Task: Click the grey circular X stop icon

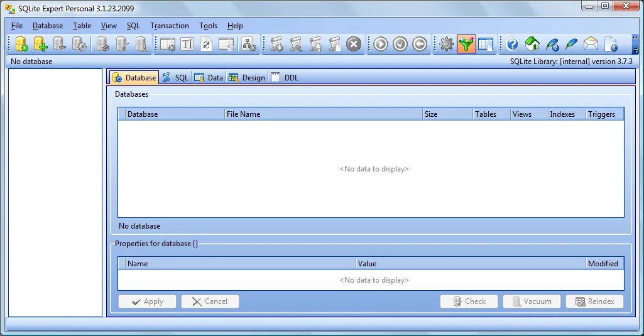Action: pos(354,44)
